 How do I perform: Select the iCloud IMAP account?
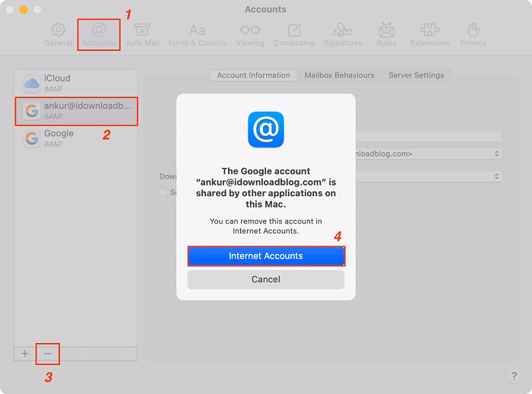[x=76, y=83]
